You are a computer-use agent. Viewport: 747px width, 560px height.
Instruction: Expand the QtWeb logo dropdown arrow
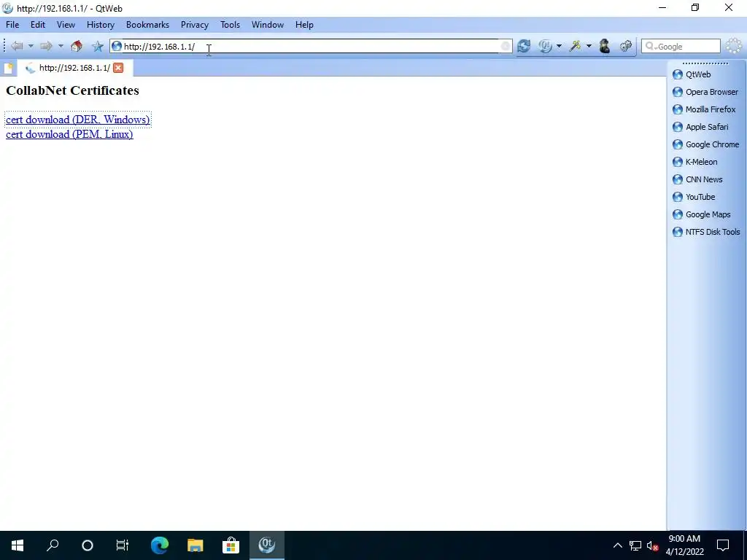(559, 46)
